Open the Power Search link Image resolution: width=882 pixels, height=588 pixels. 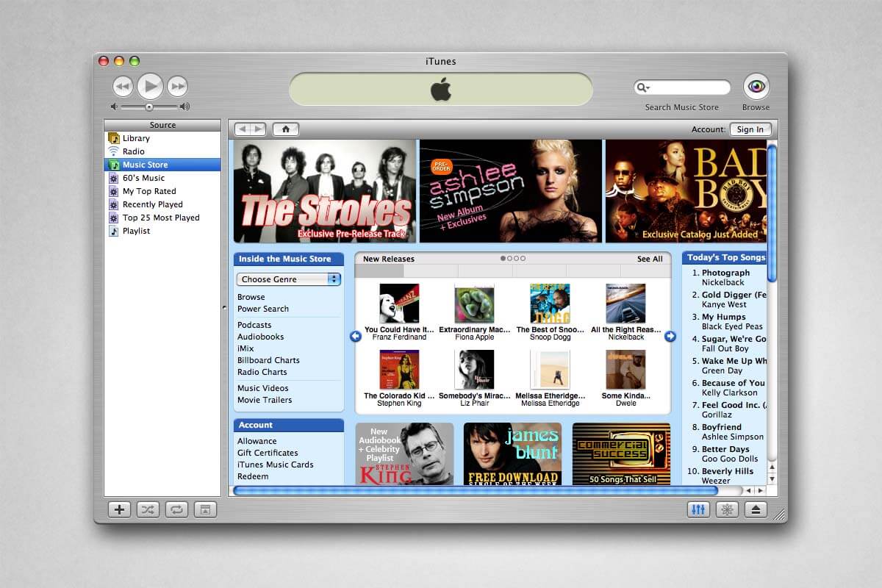coord(263,309)
